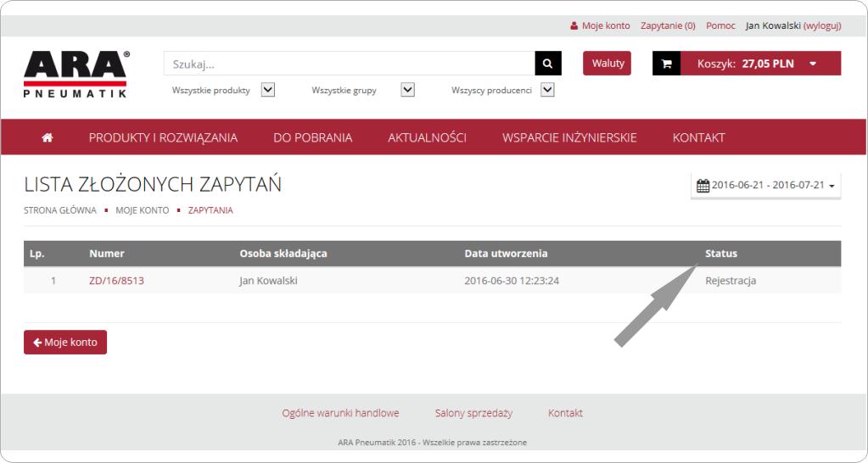Click the Numer column header
This screenshot has width=868, height=463.
click(x=107, y=254)
